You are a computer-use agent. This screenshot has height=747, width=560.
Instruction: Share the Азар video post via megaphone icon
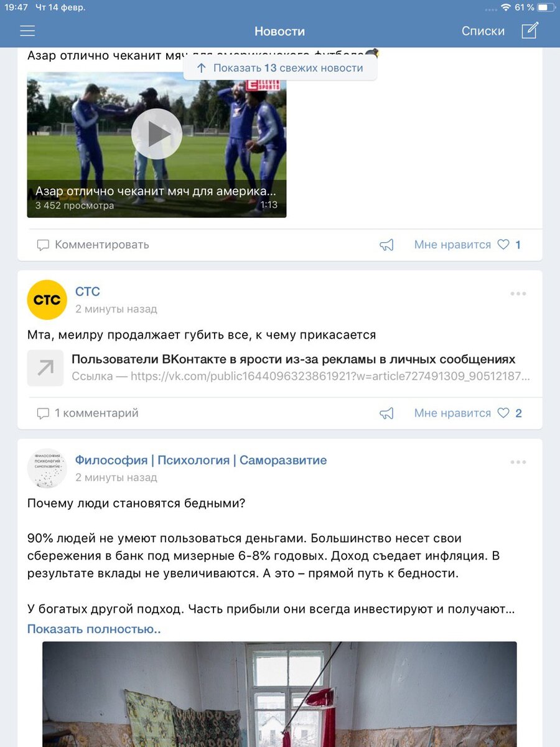pyautogui.click(x=387, y=245)
